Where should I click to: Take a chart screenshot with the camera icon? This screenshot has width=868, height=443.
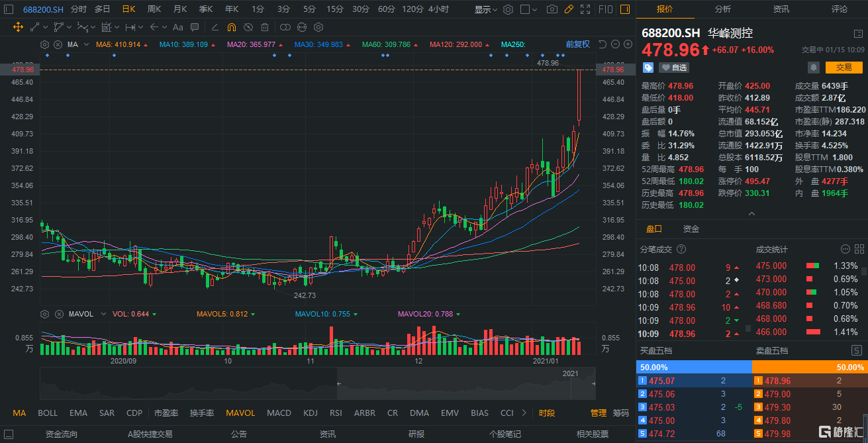(552, 9)
